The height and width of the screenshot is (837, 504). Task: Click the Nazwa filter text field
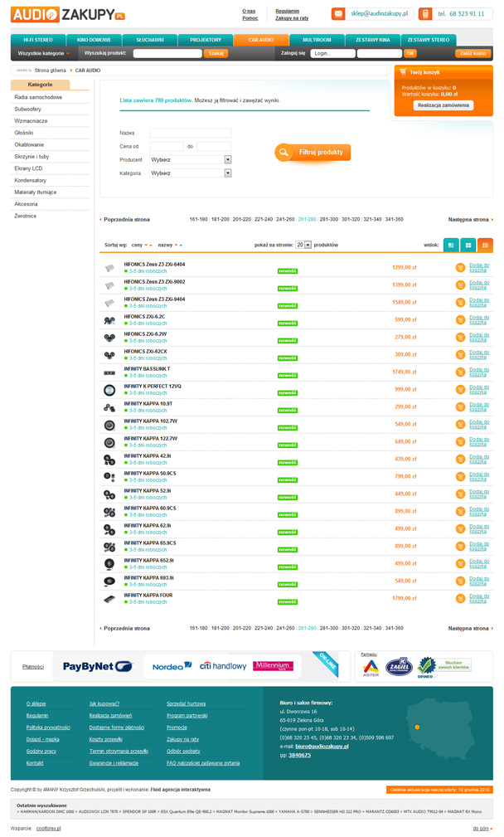click(x=190, y=133)
